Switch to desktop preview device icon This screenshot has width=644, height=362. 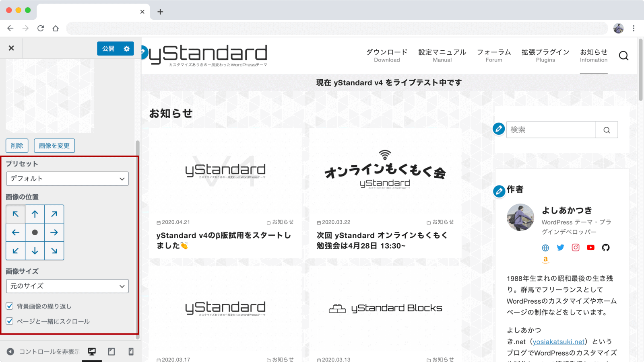click(x=92, y=352)
